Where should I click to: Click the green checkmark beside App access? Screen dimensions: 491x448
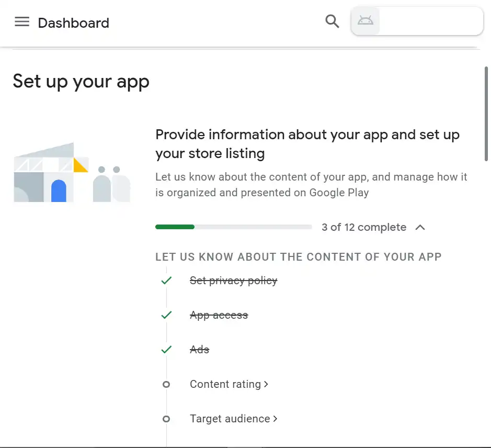click(x=166, y=315)
